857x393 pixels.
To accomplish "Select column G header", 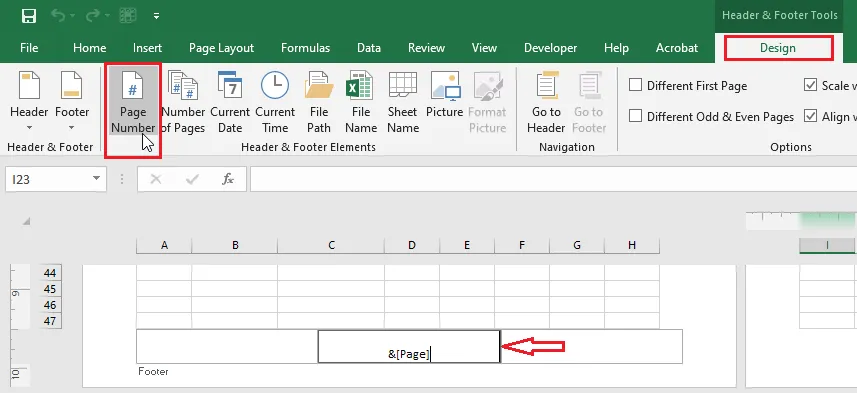I will [577, 245].
